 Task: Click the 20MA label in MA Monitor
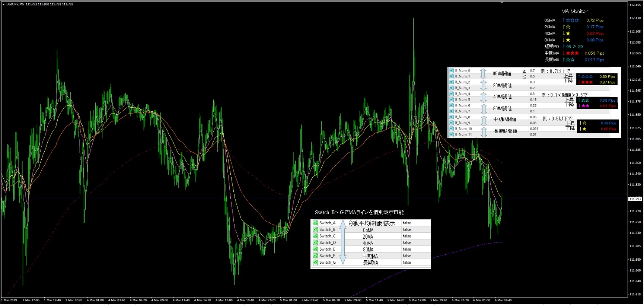coord(550,27)
